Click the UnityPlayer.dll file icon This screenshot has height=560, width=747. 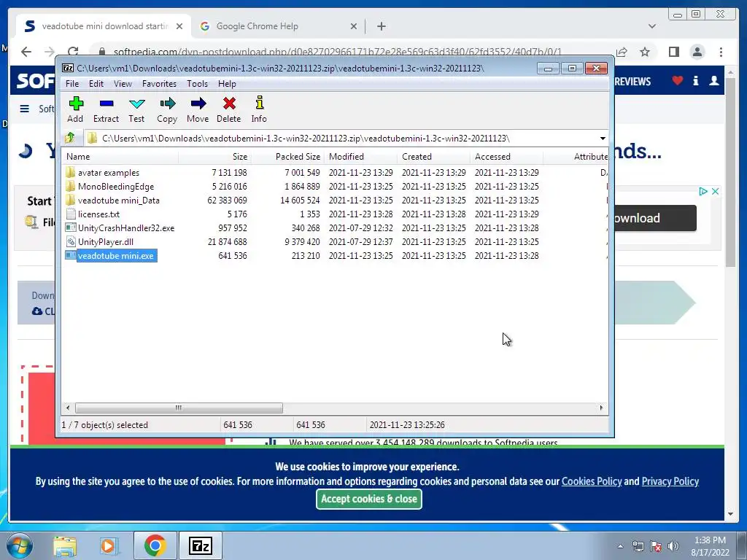click(71, 241)
